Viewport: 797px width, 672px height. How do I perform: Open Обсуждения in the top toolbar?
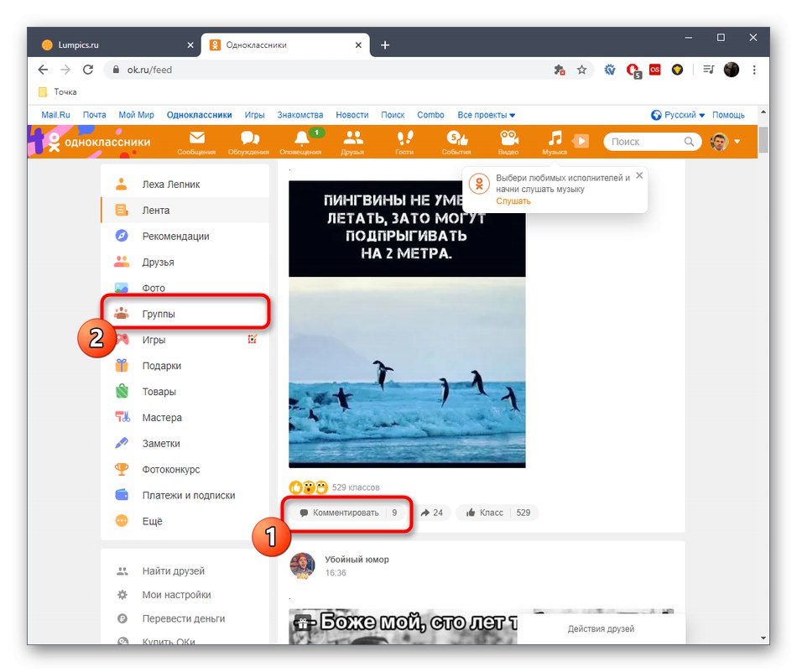tap(250, 141)
